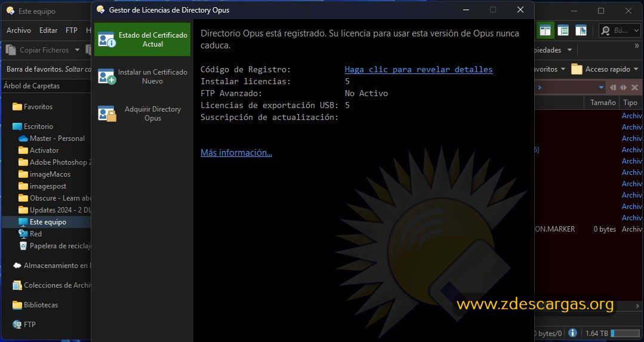Click the 1.64 TB disk usage bar

coord(625,333)
